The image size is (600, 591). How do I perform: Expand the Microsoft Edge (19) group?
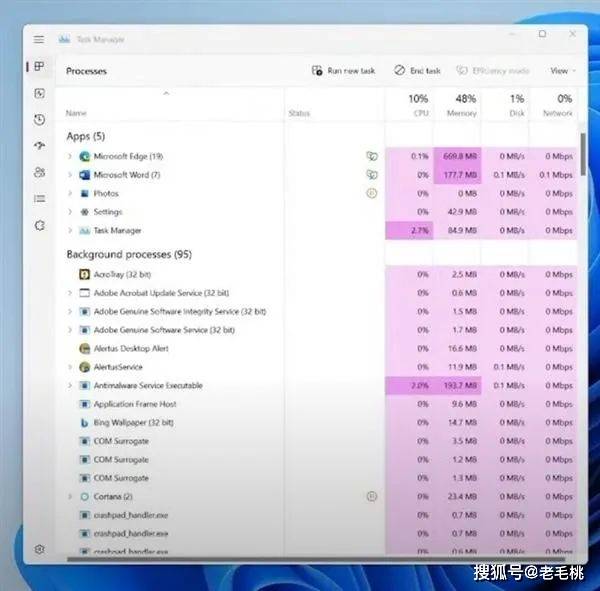pyautogui.click(x=70, y=156)
